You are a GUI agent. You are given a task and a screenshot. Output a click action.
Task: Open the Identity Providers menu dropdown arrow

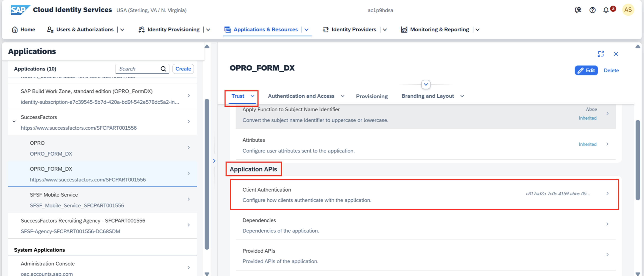pyautogui.click(x=385, y=29)
